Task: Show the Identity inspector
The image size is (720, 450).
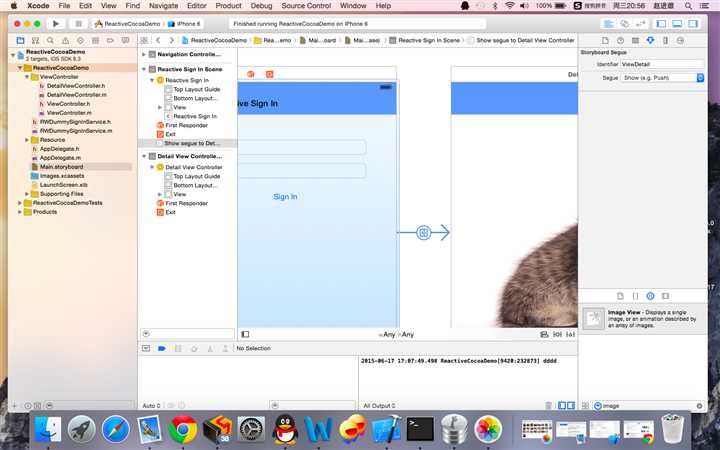Action: 636,40
